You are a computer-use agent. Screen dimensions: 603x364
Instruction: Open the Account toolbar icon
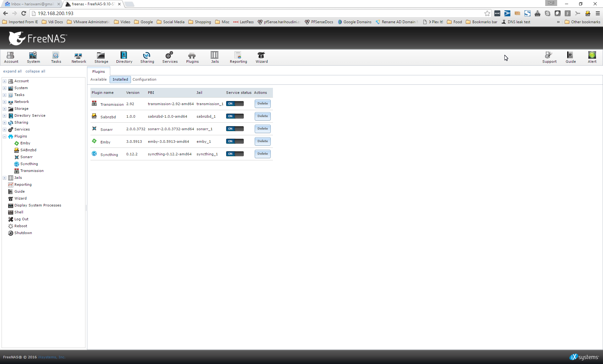(x=11, y=57)
